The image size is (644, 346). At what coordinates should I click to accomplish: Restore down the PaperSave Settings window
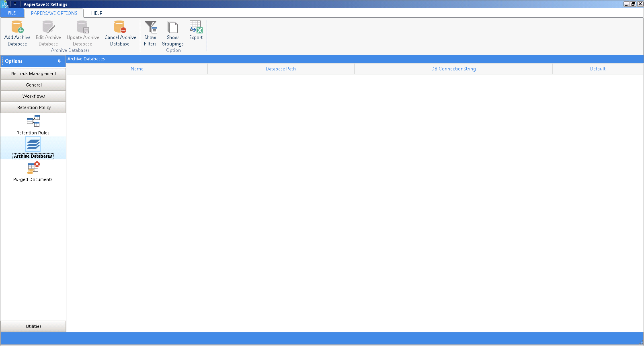[x=633, y=4]
